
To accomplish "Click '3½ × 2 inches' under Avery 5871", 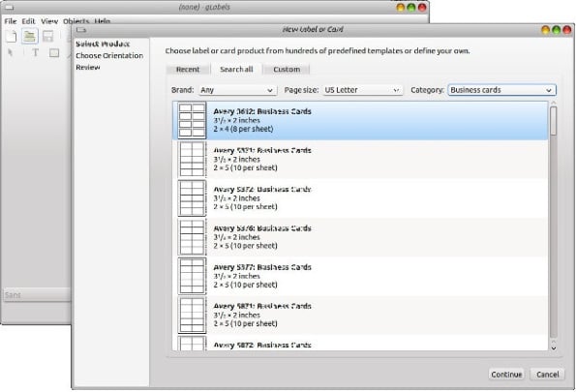I will click(x=236, y=315).
